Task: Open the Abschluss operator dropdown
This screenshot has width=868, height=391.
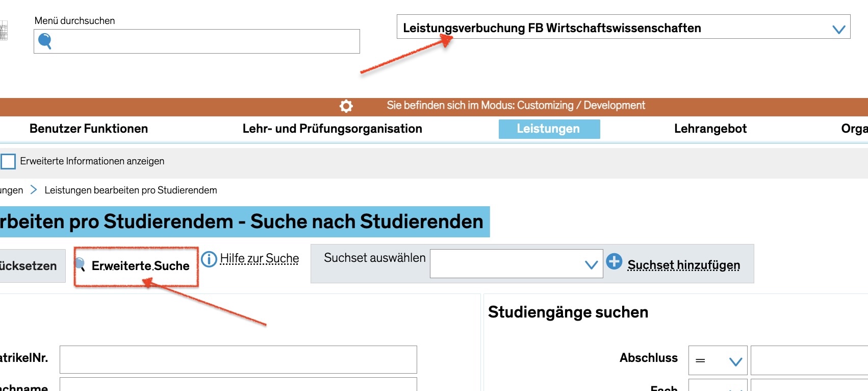Action: pyautogui.click(x=718, y=361)
